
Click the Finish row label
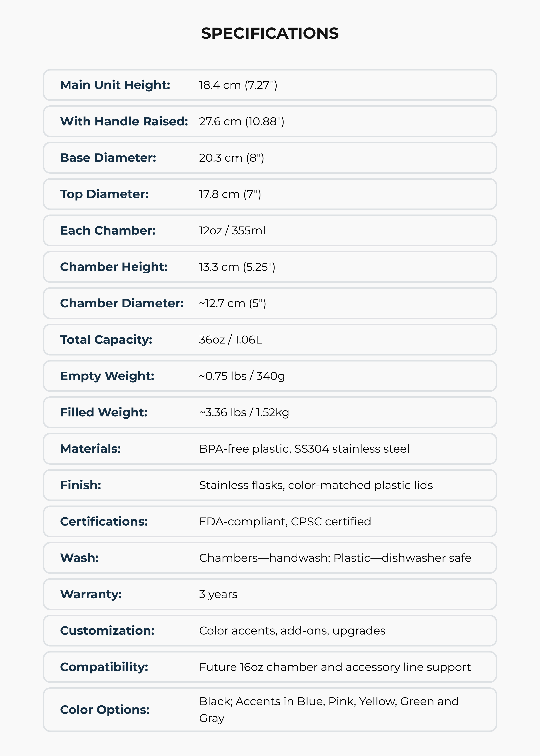click(80, 485)
